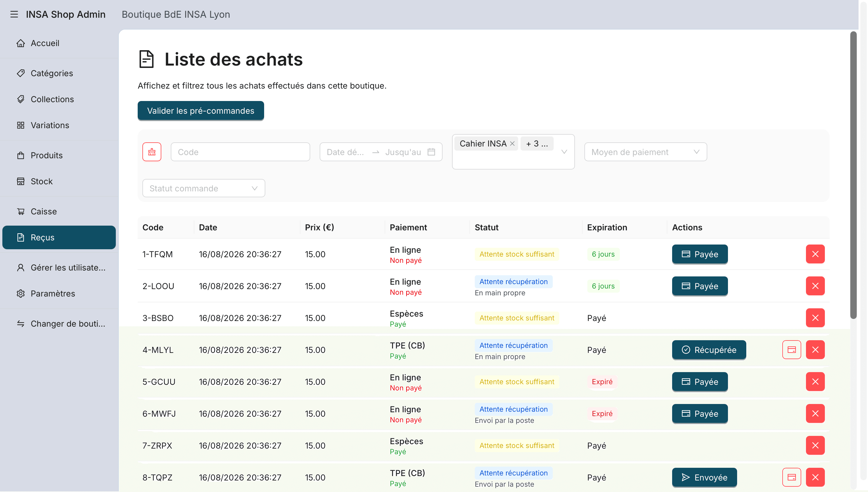Mark order 4-MLYL as Récupérée
The width and height of the screenshot is (868, 492).
pyautogui.click(x=709, y=350)
